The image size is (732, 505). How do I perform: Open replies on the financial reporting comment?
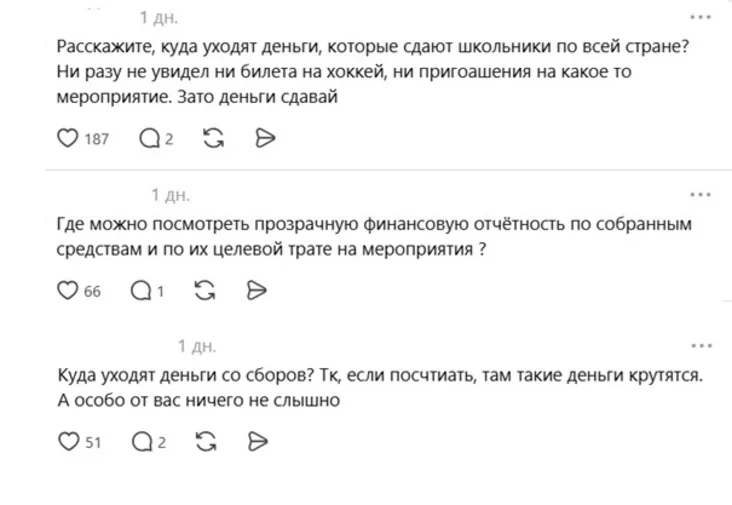click(x=142, y=290)
